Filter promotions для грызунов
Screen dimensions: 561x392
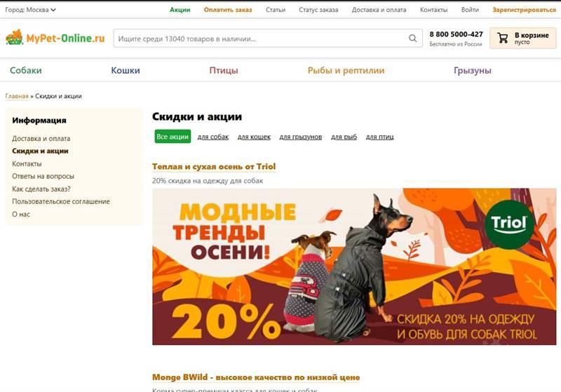point(301,137)
